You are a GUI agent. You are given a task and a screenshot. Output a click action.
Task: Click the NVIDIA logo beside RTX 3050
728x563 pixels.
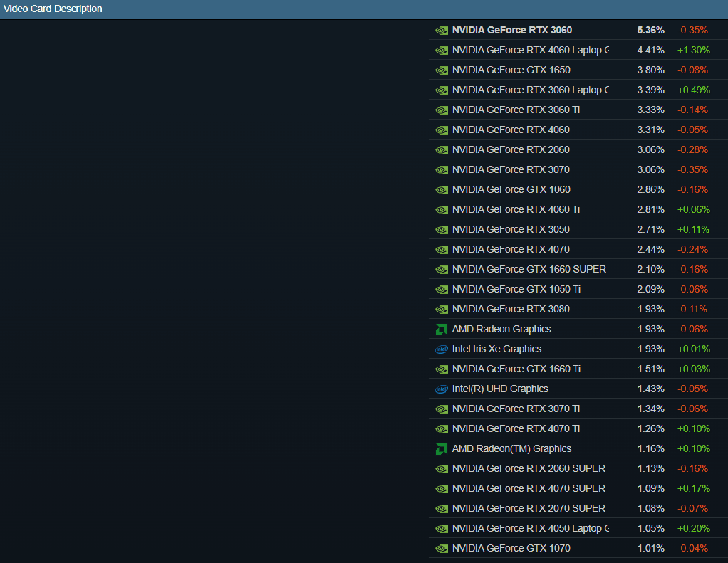(x=442, y=230)
